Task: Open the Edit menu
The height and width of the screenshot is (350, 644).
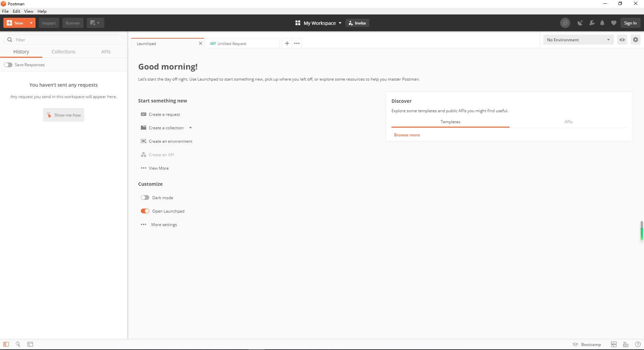Action: point(16,11)
